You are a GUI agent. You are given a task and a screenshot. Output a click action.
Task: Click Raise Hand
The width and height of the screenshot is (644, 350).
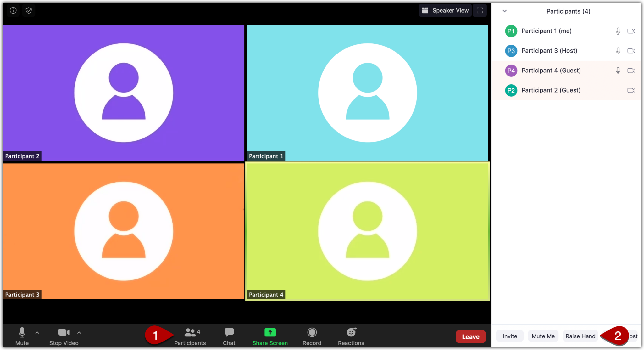(580, 336)
